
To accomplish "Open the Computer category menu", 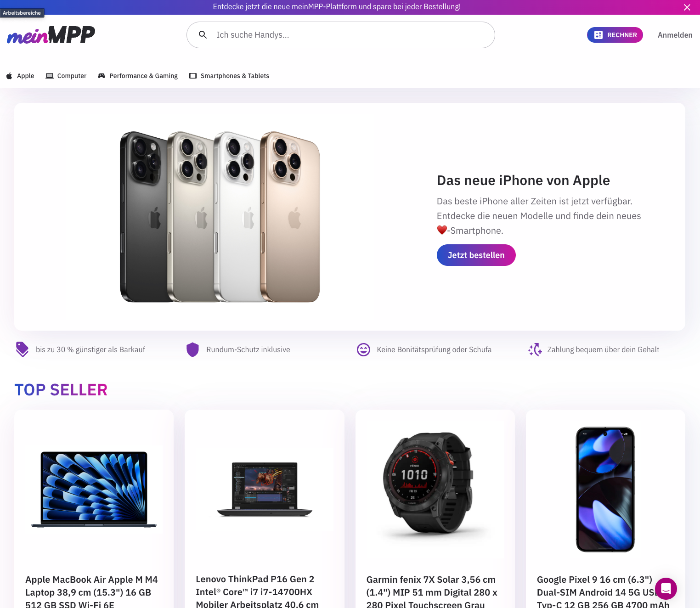I will coord(66,76).
